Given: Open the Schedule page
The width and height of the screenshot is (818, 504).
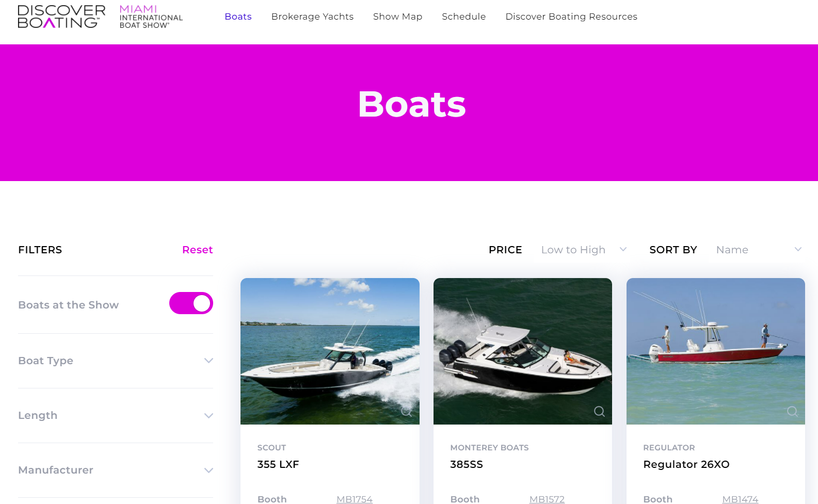Looking at the screenshot, I should click(463, 17).
